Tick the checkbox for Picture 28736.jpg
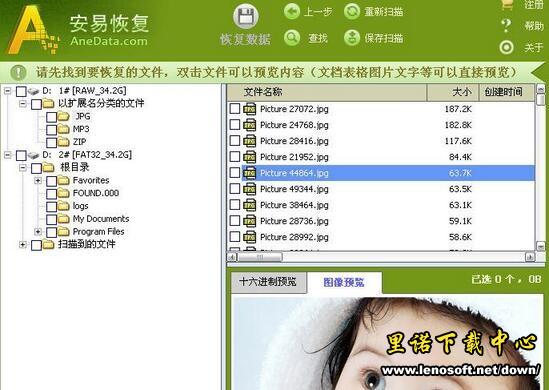This screenshot has height=390, width=549. click(235, 221)
